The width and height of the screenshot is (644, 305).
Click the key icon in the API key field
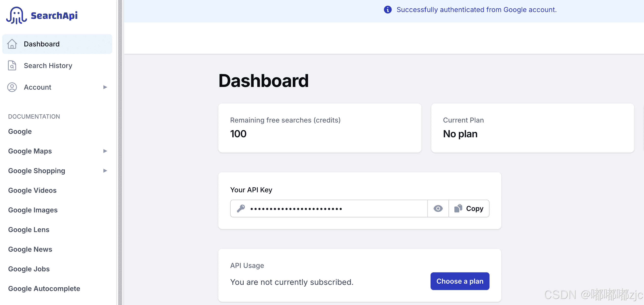pyautogui.click(x=241, y=208)
